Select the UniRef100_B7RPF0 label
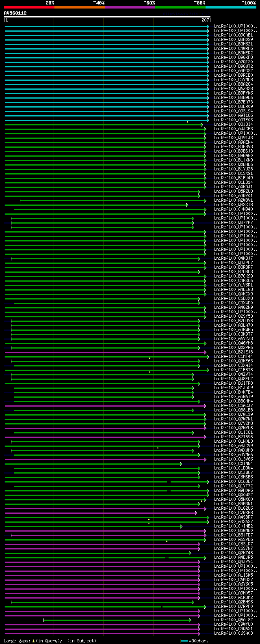 tap(233, 607)
